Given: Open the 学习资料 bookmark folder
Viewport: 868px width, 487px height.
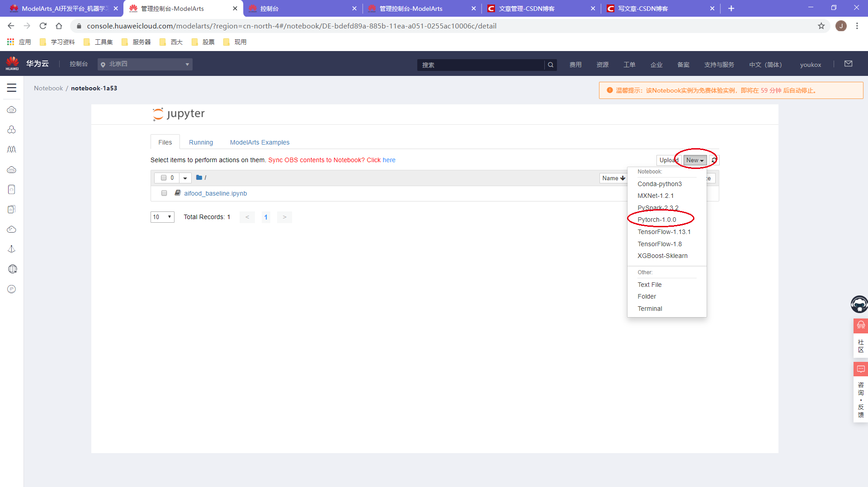Looking at the screenshot, I should pos(57,42).
